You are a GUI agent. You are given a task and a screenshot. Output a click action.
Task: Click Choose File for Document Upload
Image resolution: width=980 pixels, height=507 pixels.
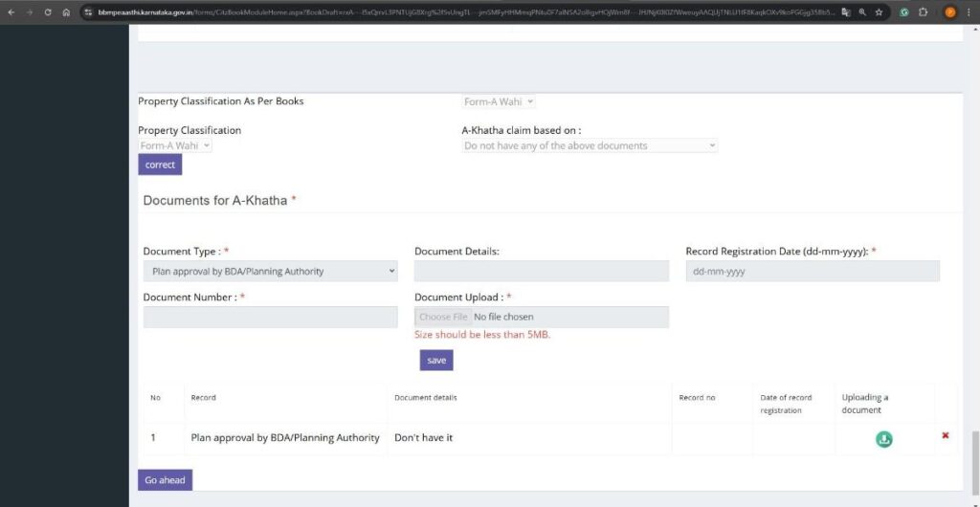[443, 317]
